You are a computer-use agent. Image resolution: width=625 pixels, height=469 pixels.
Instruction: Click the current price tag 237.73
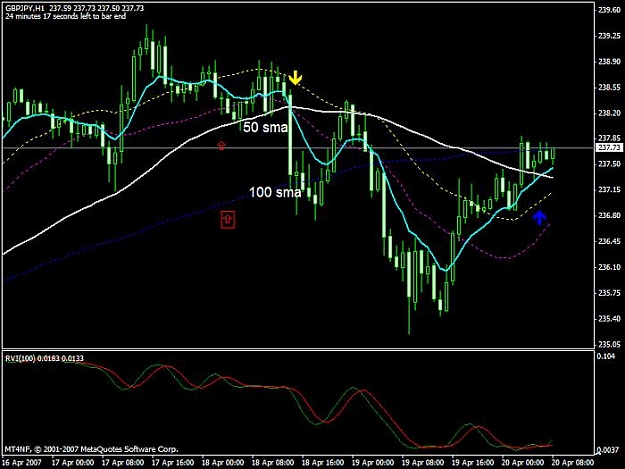609,148
